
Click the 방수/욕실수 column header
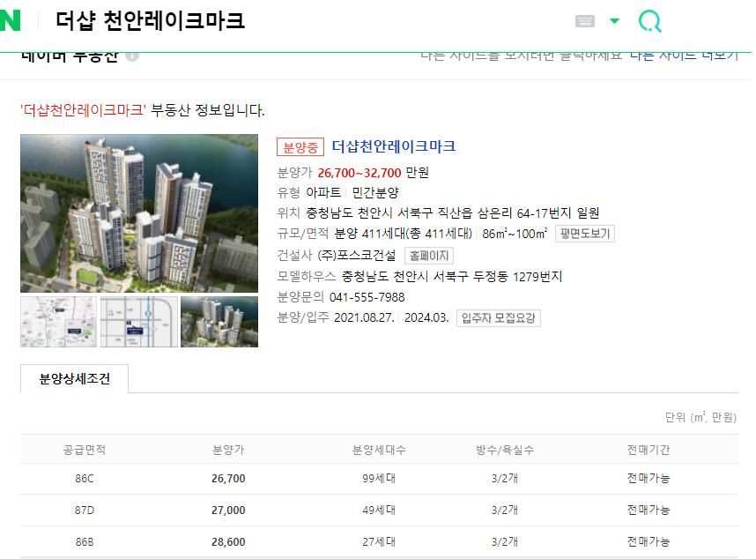pyautogui.click(x=505, y=450)
